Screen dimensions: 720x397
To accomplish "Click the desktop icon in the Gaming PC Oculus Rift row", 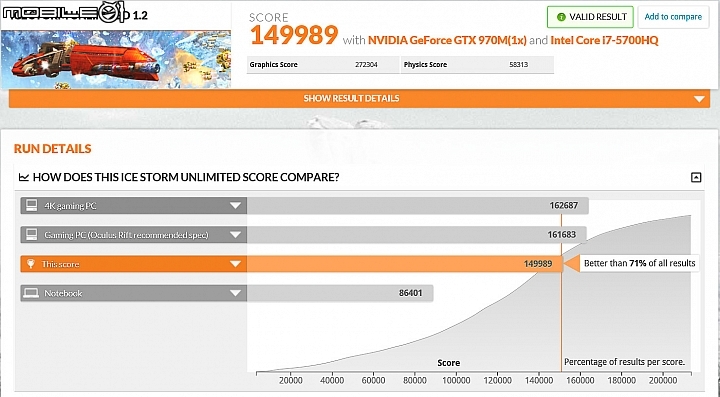I will (x=32, y=235).
